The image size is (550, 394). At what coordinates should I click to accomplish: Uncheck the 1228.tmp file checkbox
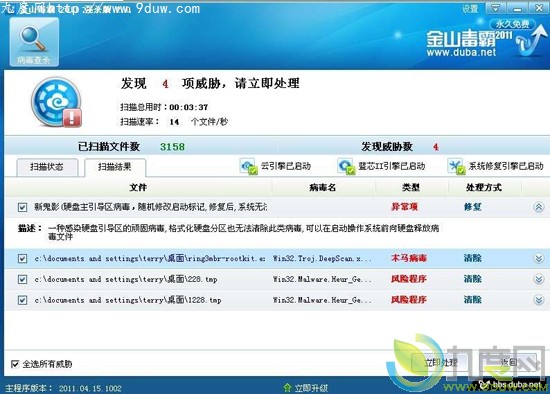point(22,300)
